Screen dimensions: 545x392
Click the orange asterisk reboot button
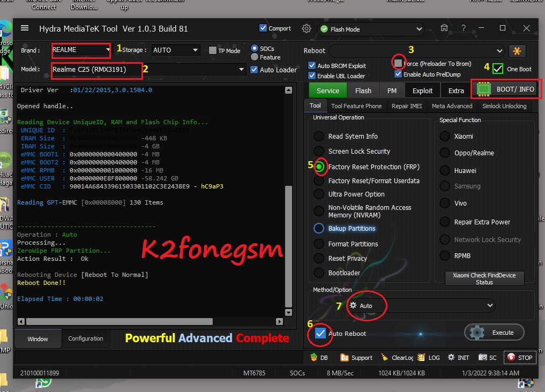517,51
